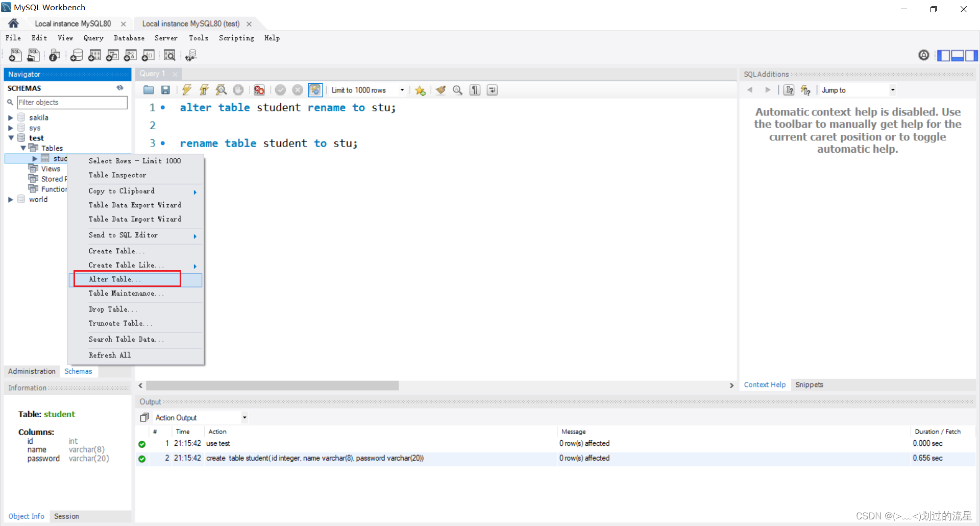Select Drop Table... in context menu
The height and width of the screenshot is (526, 980).
click(136, 309)
